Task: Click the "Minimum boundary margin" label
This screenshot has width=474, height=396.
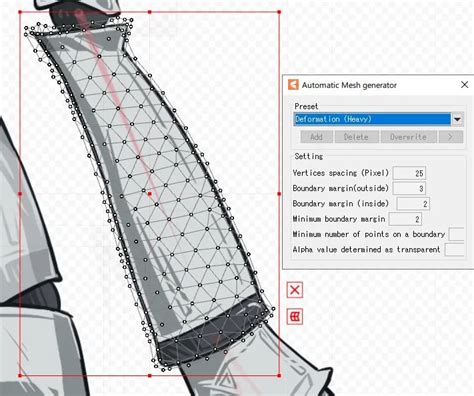Action: point(339,219)
